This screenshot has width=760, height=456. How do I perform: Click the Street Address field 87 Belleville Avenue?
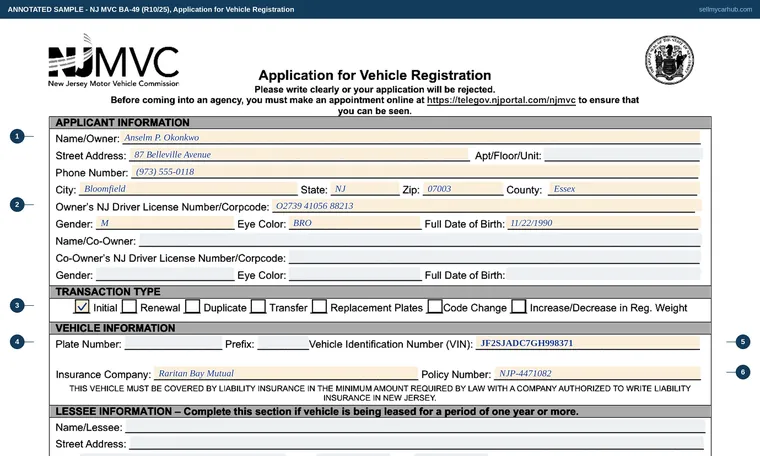pyautogui.click(x=300, y=155)
